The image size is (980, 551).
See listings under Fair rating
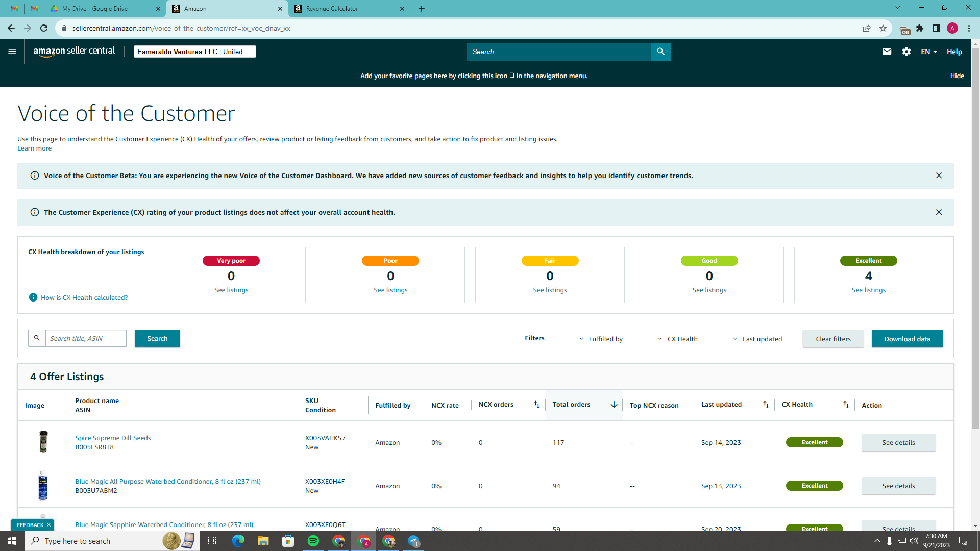pos(550,290)
